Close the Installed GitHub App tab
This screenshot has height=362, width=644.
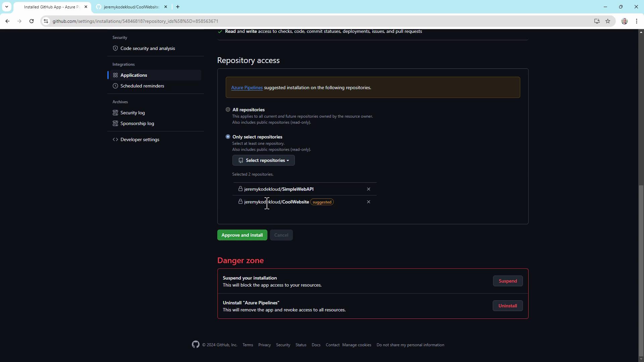(86, 7)
